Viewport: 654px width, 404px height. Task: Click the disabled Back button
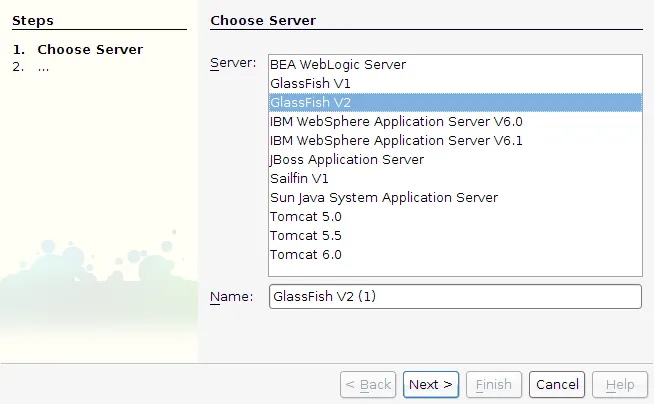(x=368, y=384)
